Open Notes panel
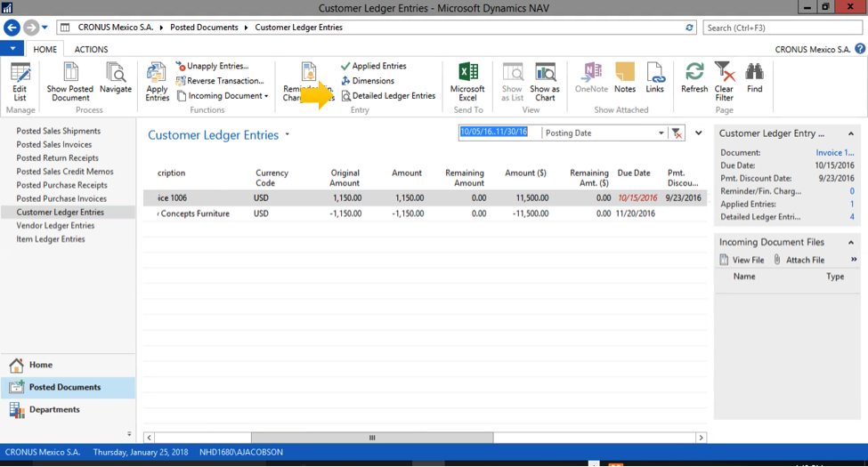868x467 pixels. coord(625,78)
